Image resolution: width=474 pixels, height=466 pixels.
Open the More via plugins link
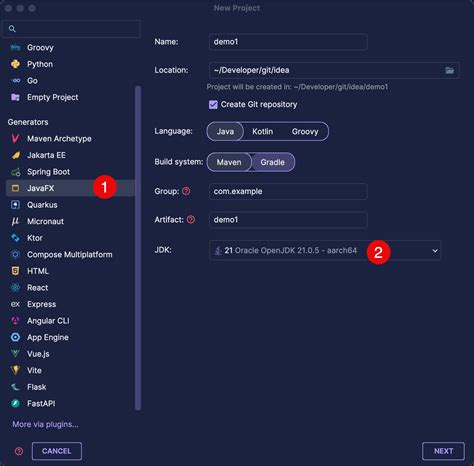[45, 424]
